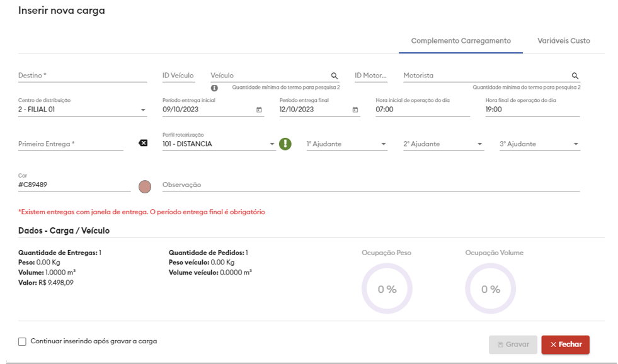Open calendar for Período entrega final
The image size is (618, 364).
click(355, 110)
